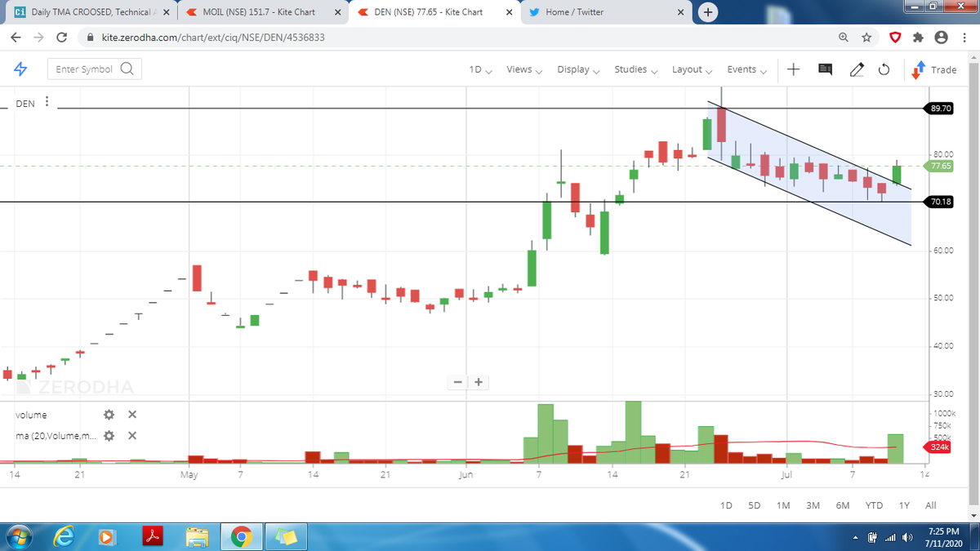
Task: Click the search magnifier in the symbol box
Action: pos(127,69)
